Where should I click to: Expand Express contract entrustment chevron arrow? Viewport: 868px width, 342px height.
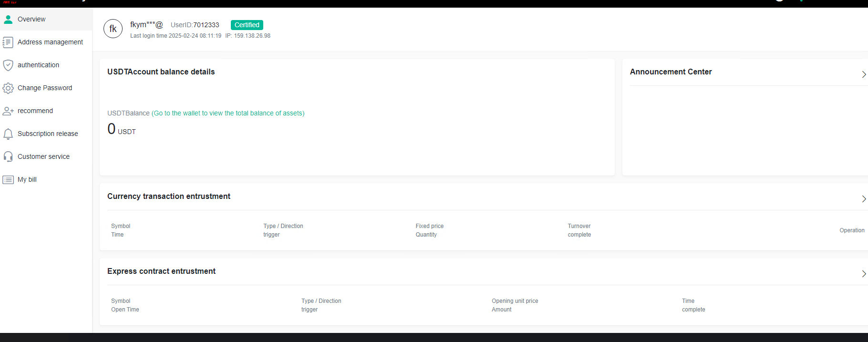[863, 274]
